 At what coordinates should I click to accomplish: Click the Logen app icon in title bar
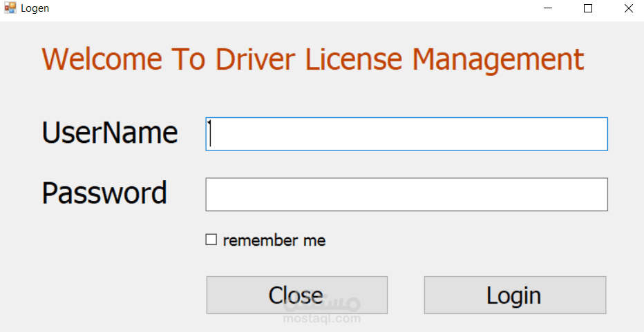tap(10, 8)
